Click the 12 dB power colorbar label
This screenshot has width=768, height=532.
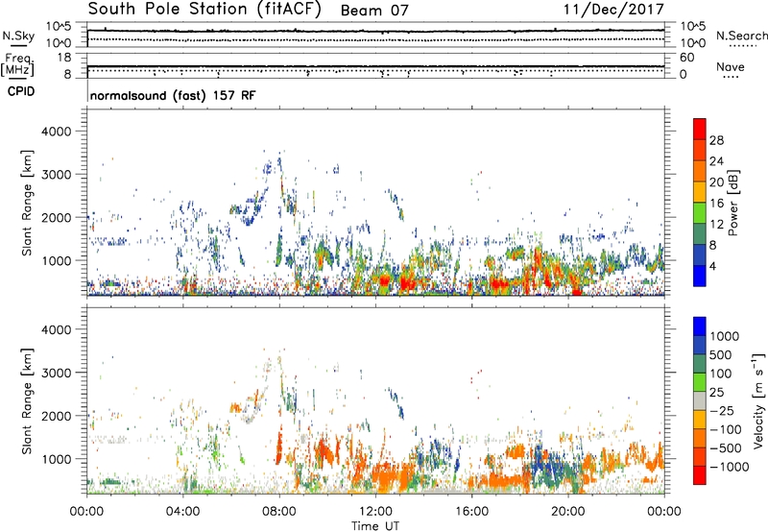tap(716, 225)
